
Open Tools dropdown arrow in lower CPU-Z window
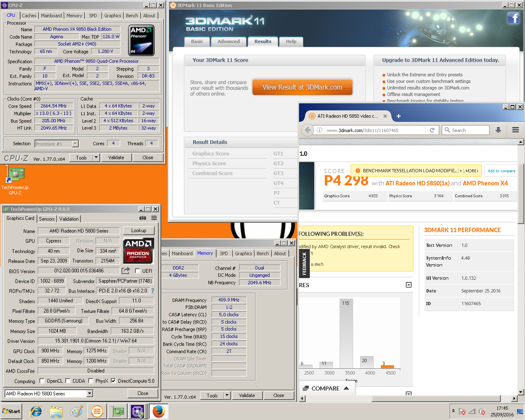[227, 395]
